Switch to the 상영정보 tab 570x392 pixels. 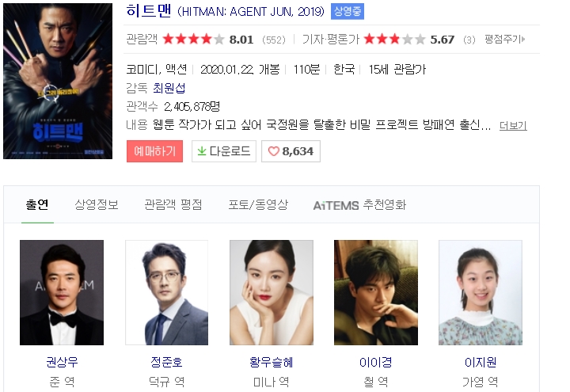tap(97, 205)
